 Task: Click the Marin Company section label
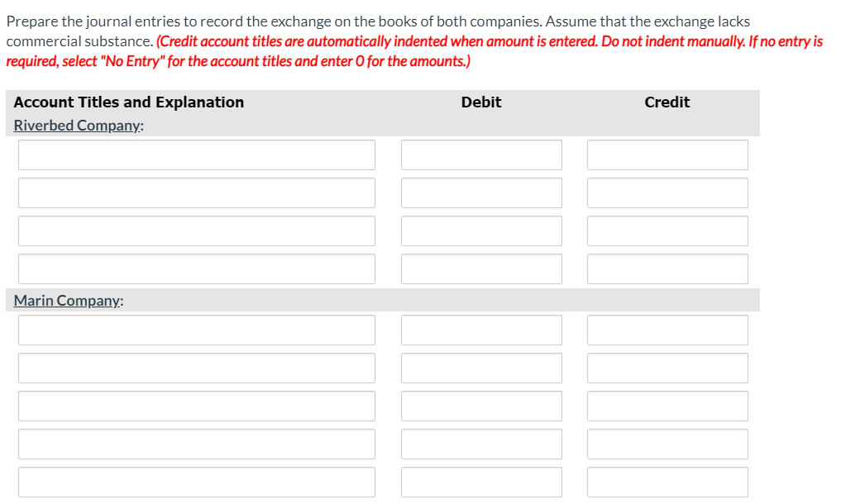click(68, 301)
